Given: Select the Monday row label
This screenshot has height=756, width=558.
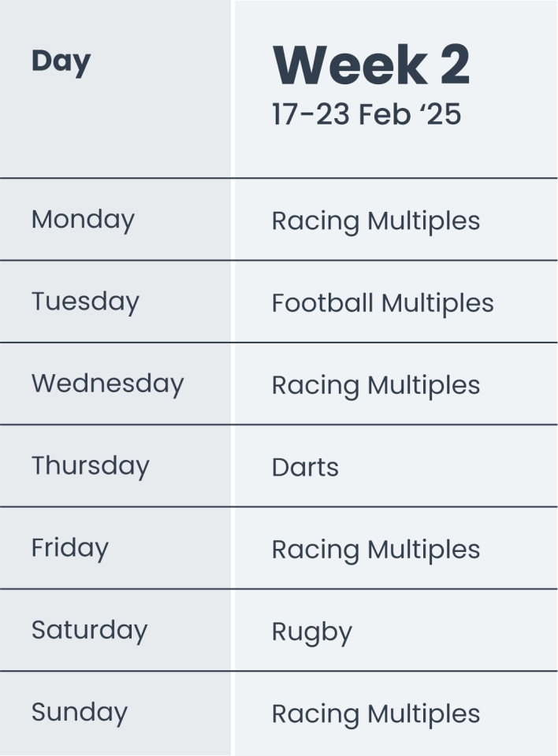Looking at the screenshot, I should click(x=83, y=219).
